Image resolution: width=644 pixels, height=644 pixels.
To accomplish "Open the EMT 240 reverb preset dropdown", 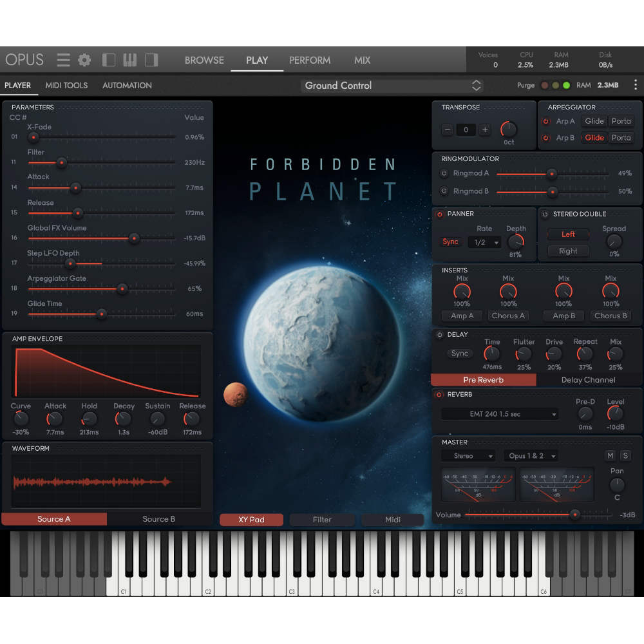I will click(x=500, y=414).
